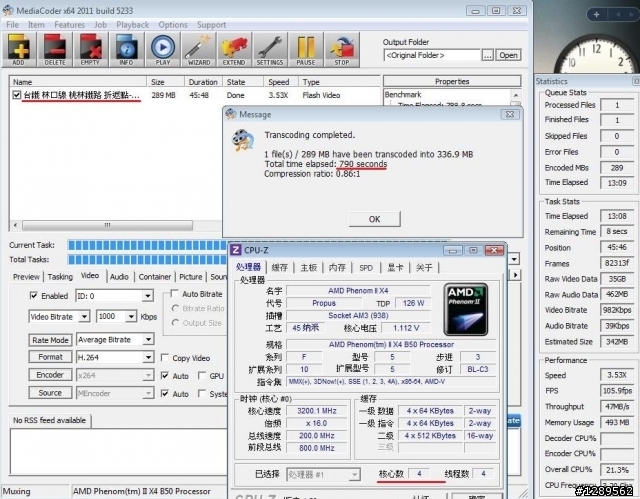
Task: Click the Encoder button
Action: coord(50,375)
